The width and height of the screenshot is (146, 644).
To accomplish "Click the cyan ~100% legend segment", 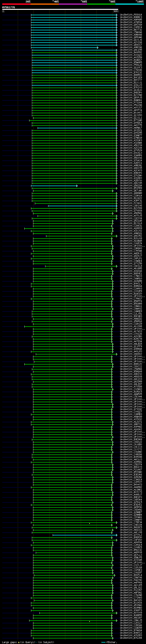I will pyautogui.click(x=130, y=4).
